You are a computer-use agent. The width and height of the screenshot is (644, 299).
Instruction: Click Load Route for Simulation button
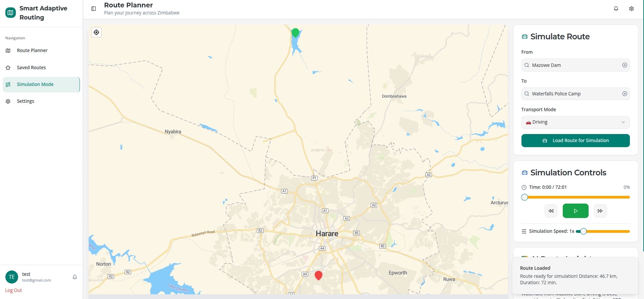(x=575, y=140)
